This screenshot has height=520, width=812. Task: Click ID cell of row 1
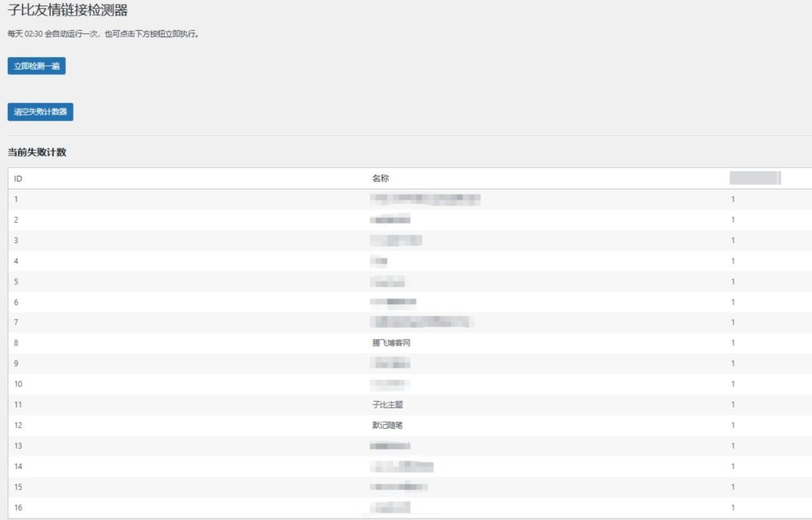click(x=16, y=199)
